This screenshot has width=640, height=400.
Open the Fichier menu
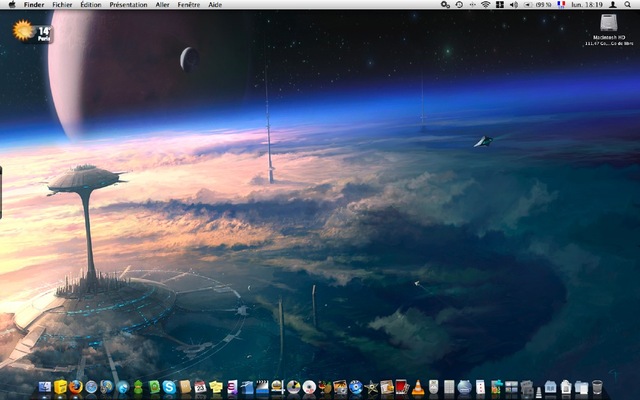click(62, 5)
